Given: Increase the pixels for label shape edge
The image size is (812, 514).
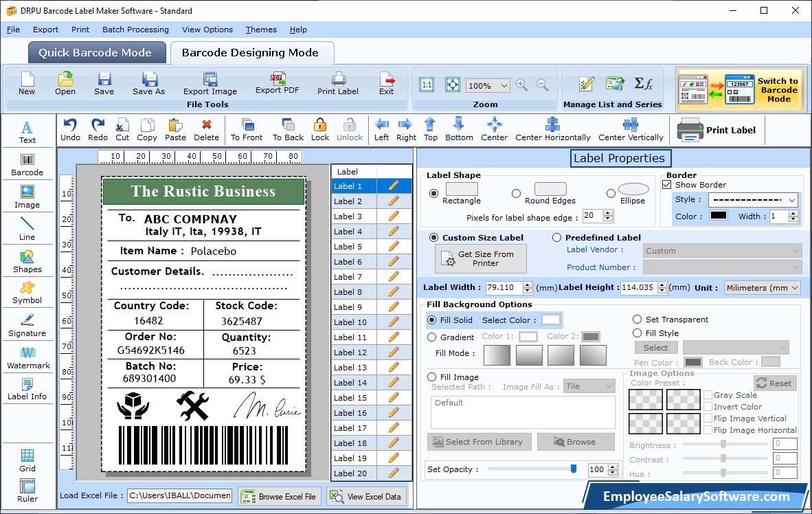Looking at the screenshot, I should [x=608, y=212].
